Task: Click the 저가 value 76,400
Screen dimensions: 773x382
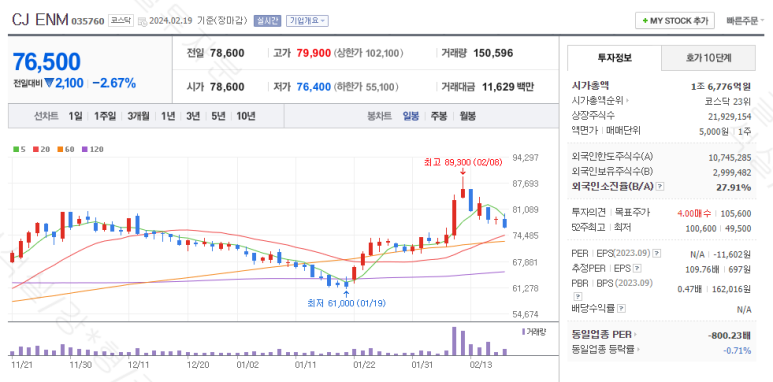Action: 314,87
